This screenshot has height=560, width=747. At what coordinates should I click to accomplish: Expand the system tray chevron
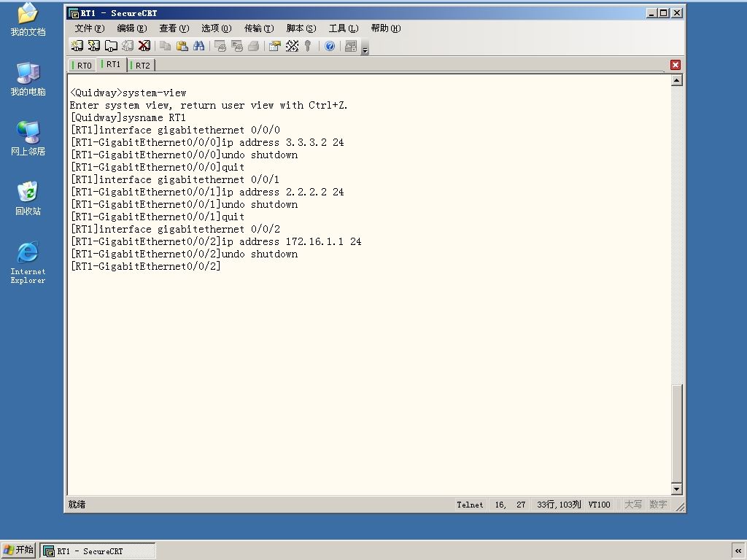coord(738,551)
